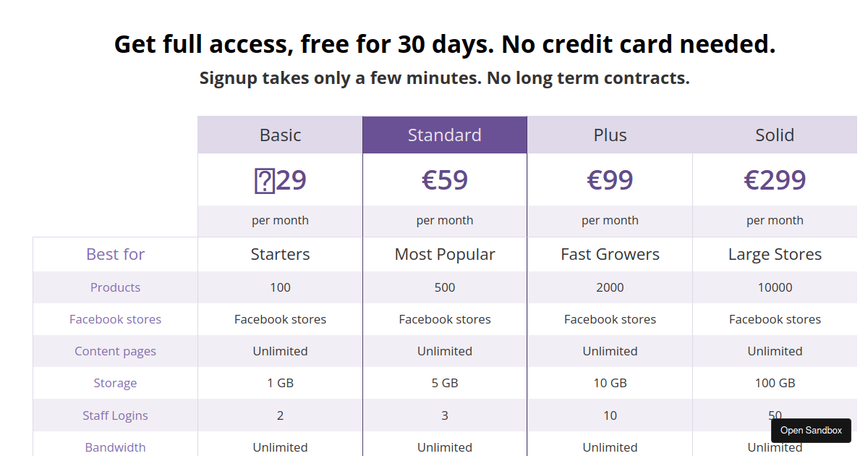Click the Bandwidth row label
The height and width of the screenshot is (456, 868).
coord(115,447)
